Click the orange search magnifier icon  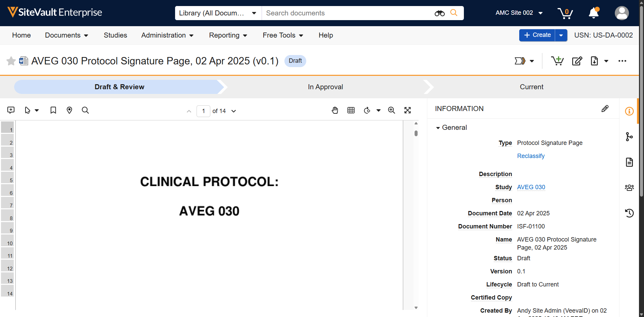coord(454,13)
